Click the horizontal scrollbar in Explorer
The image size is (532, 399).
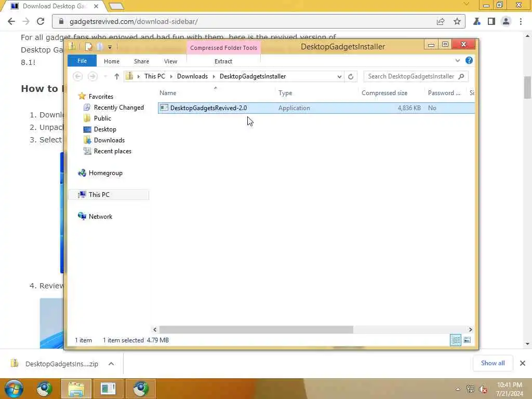tap(256, 329)
